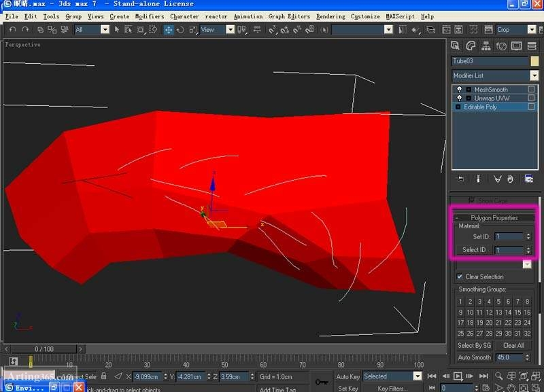Open the Modifiers menu
This screenshot has width=544, height=392.
150,16
